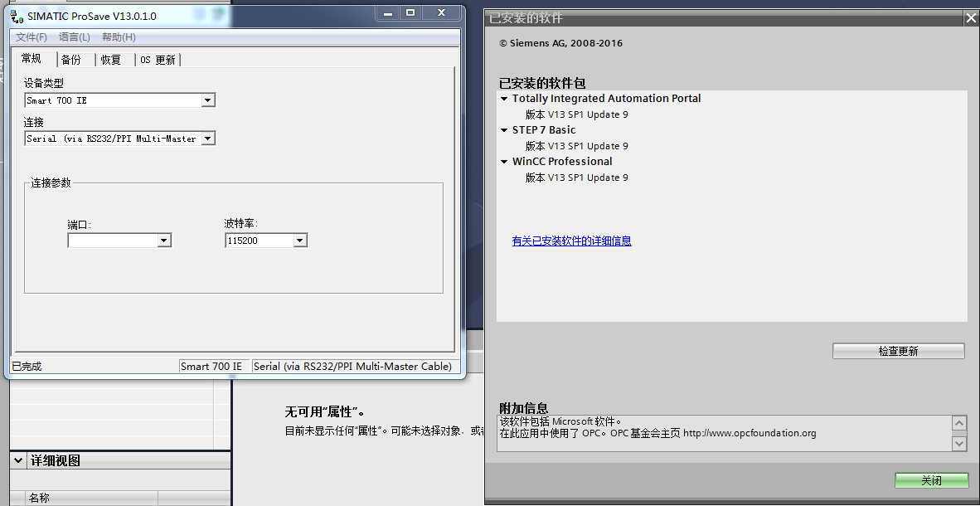Viewport: 980px width, 506px height.
Task: Switch to the 恢复 tab
Action: click(111, 60)
